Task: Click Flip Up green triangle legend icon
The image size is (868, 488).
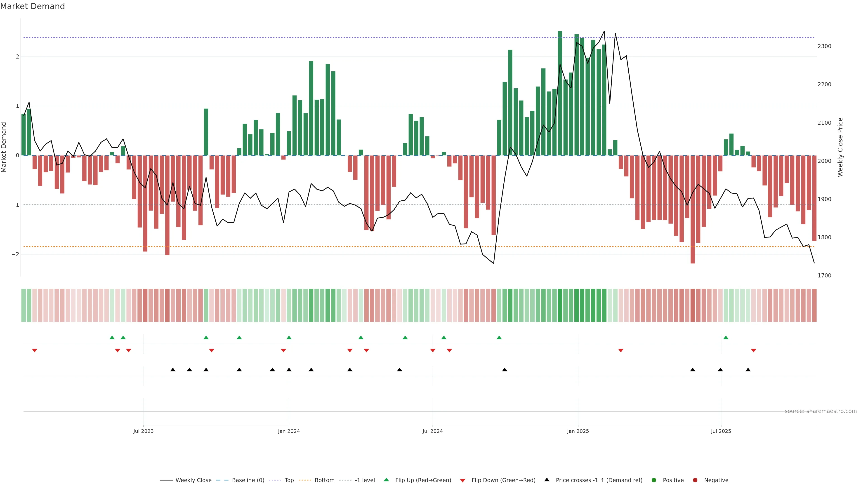Action: tap(387, 480)
